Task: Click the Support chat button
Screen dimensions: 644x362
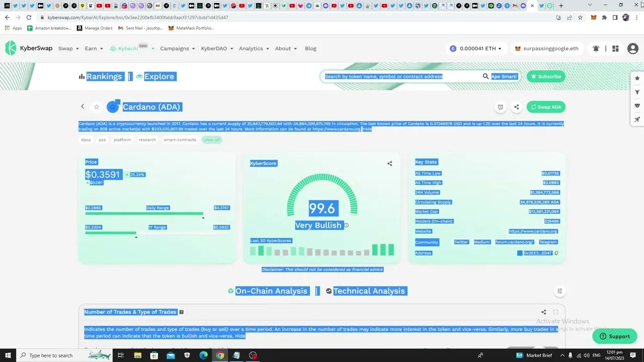Action: (615, 336)
